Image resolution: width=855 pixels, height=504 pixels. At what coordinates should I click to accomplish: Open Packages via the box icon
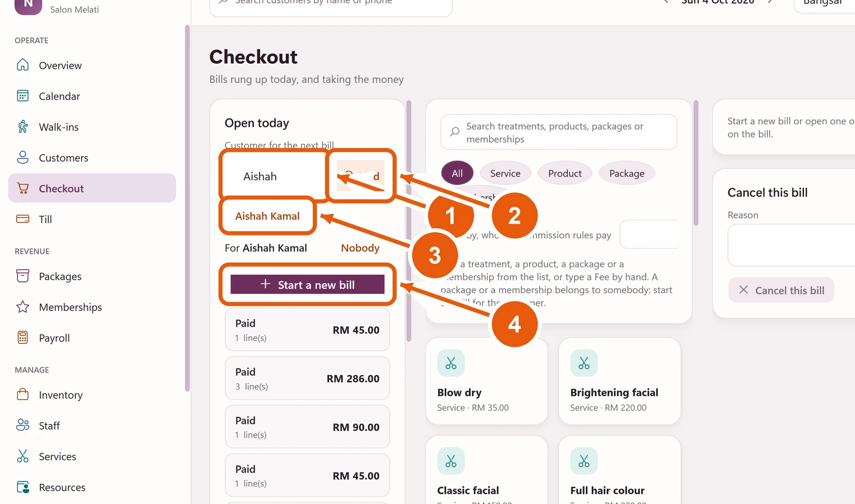pos(22,276)
